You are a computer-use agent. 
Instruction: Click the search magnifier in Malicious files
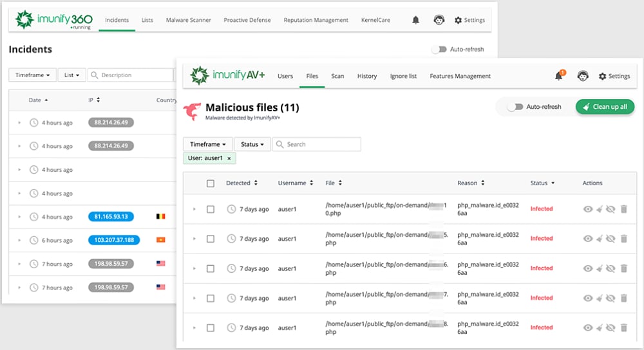[x=279, y=144]
